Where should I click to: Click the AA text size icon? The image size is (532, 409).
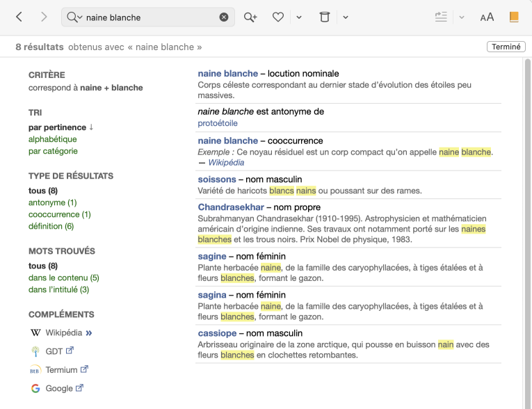(x=487, y=17)
